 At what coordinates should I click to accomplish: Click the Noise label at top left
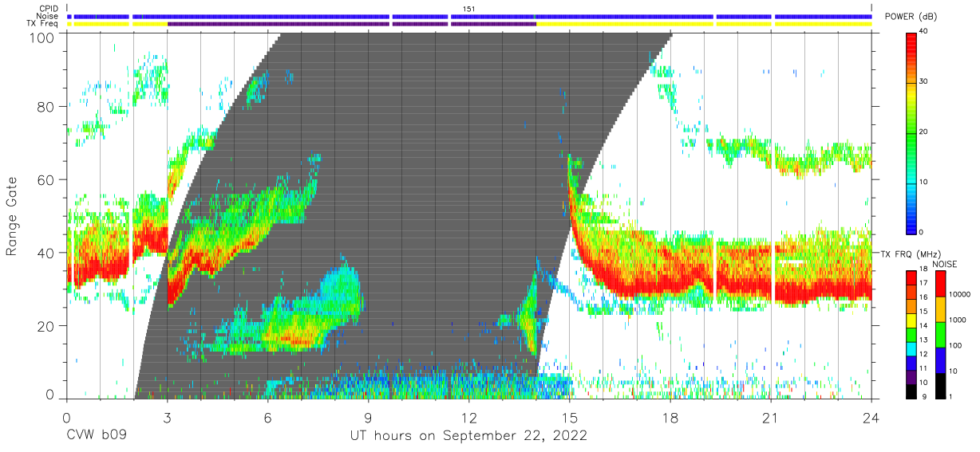pyautogui.click(x=48, y=16)
